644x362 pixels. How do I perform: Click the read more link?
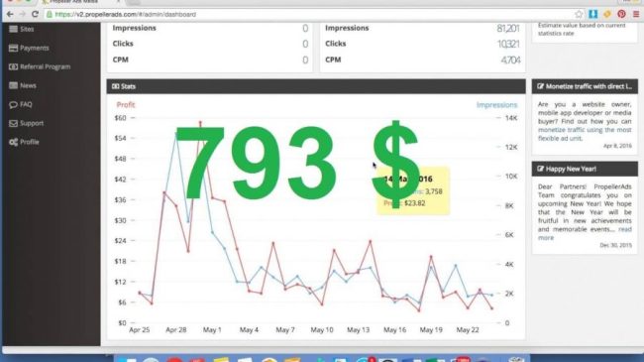click(x=585, y=233)
